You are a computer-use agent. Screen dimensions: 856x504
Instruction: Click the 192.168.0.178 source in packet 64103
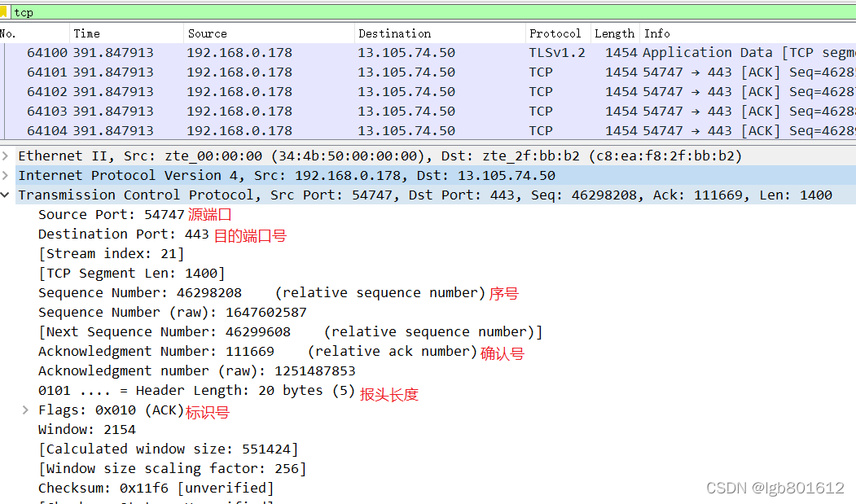239,112
